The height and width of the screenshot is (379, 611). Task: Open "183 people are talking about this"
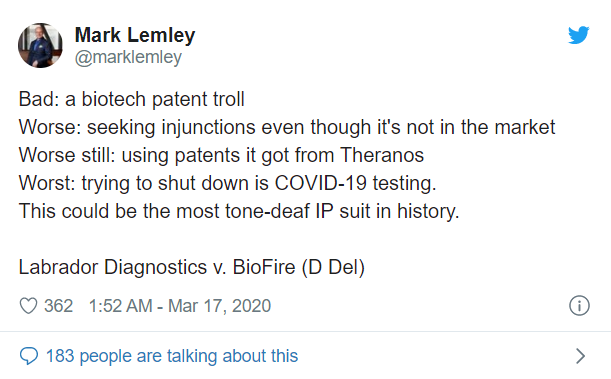pos(172,356)
